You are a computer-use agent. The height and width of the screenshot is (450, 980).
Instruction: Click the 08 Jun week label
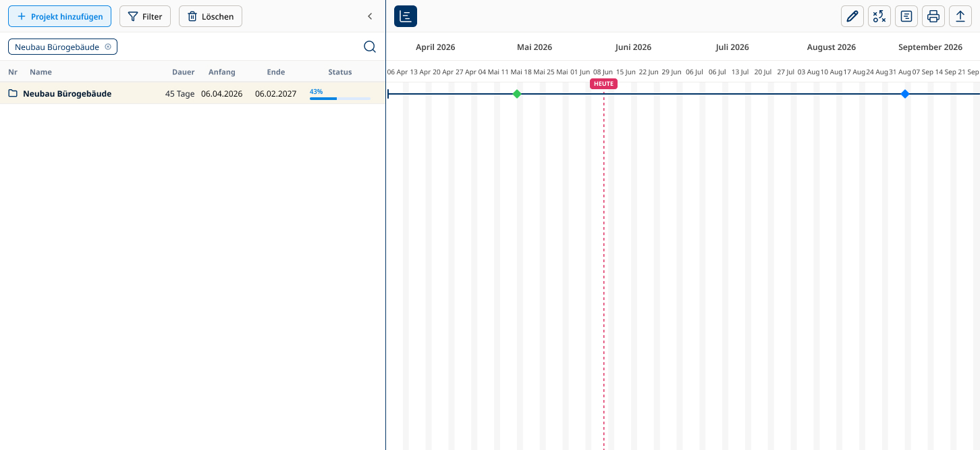603,72
